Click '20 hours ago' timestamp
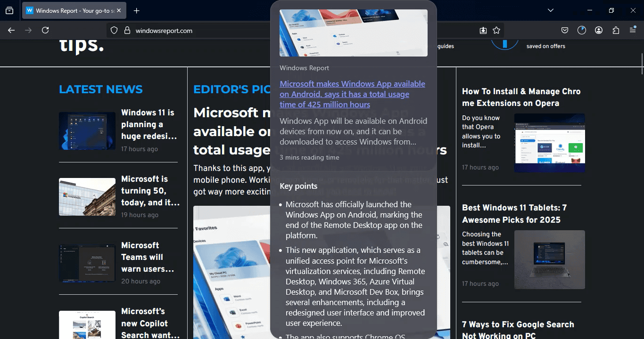The width and height of the screenshot is (644, 339). 140,281
